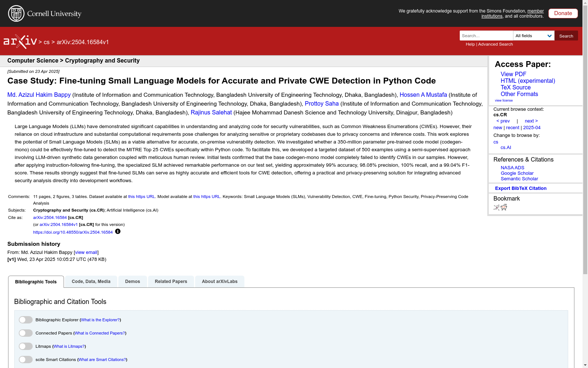This screenshot has width=588, height=368.
Task: Download the TeX Source
Action: point(516,88)
